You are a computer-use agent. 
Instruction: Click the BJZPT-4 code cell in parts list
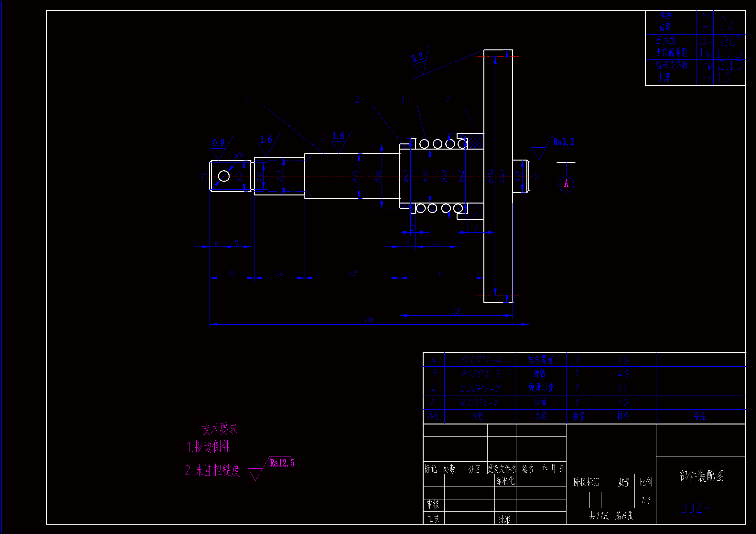coord(481,360)
